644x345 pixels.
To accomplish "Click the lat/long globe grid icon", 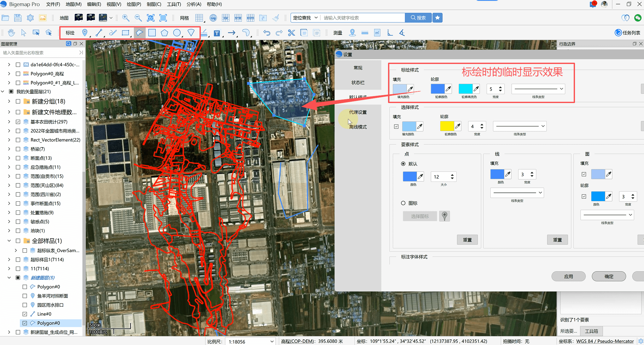I will [x=213, y=18].
